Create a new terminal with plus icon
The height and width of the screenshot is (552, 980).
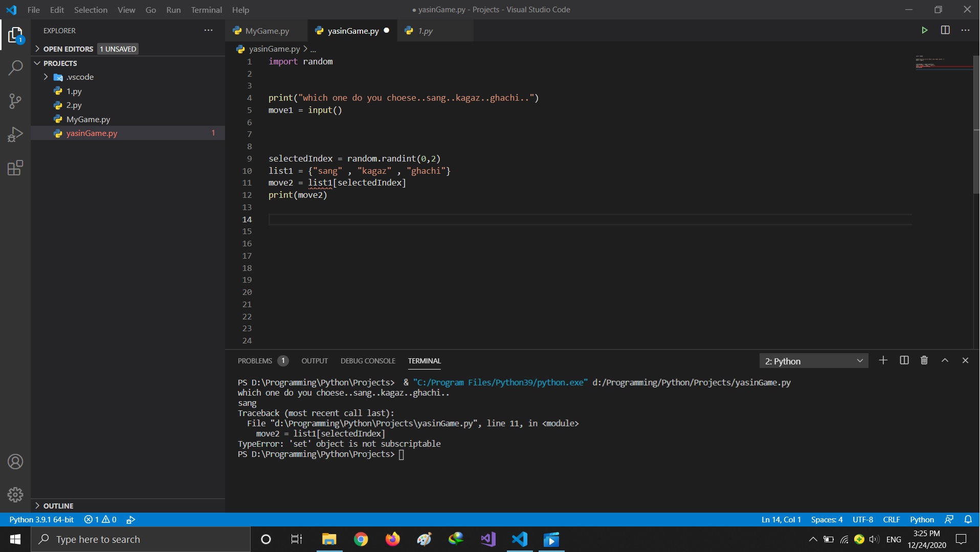(883, 360)
